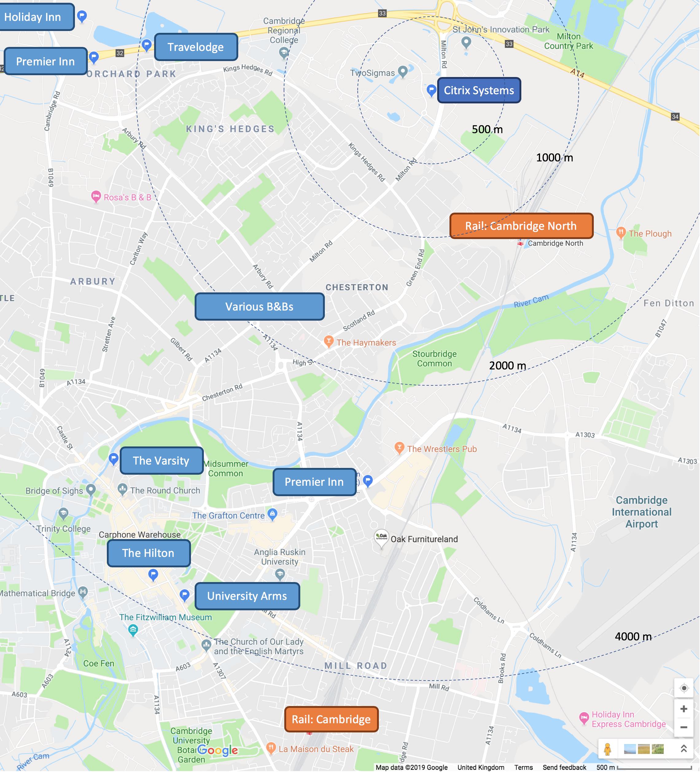The width and height of the screenshot is (700, 772).
Task: Click The Varsity blue pin marker
Action: tap(113, 459)
